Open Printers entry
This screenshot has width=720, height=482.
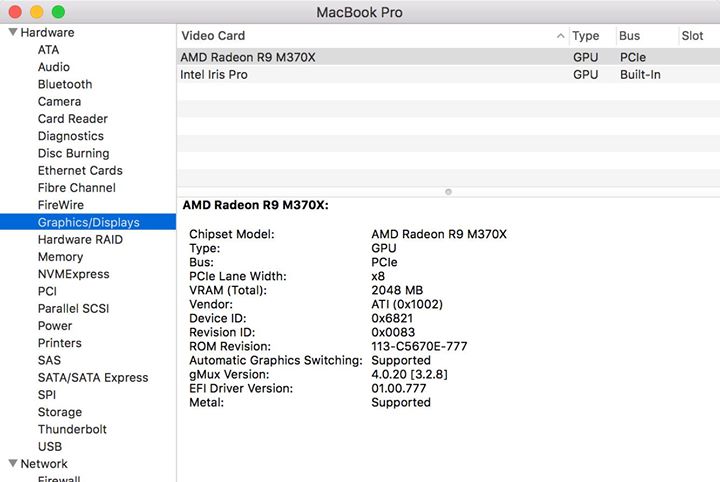click(59, 343)
